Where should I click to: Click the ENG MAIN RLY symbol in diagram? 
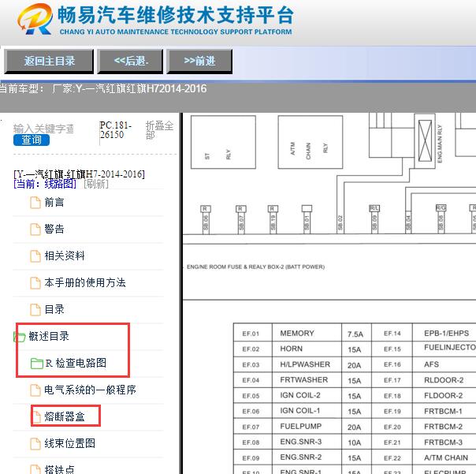[x=425, y=141]
